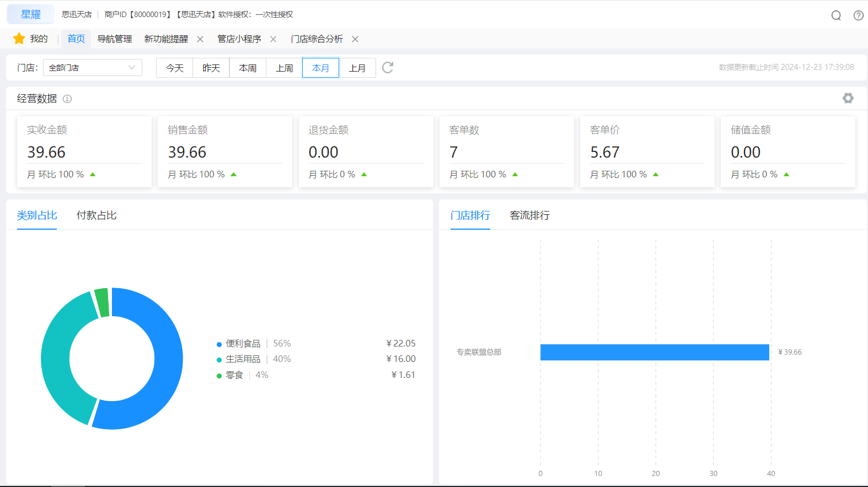Close the 门店综合分析 tab

click(355, 39)
